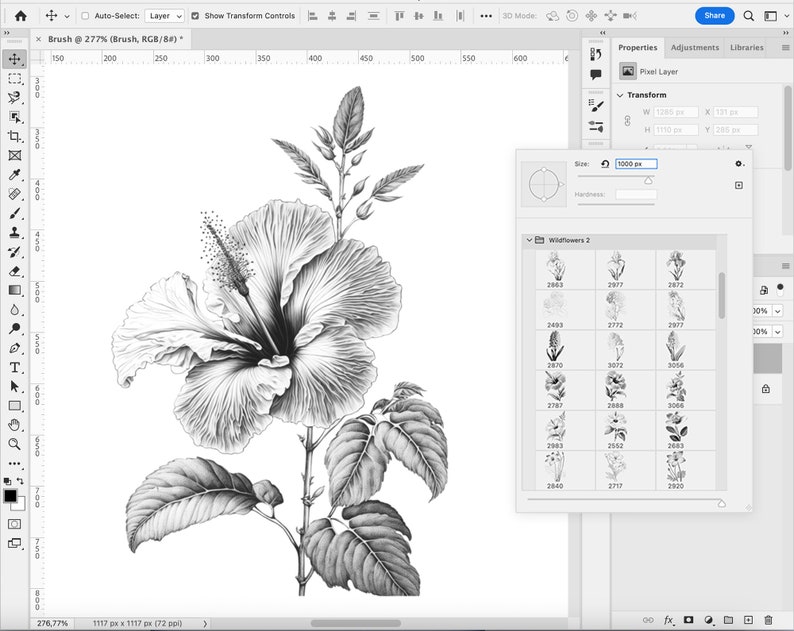Viewport: 794px width, 631px height.
Task: Select the Blur tool
Action: [14, 309]
